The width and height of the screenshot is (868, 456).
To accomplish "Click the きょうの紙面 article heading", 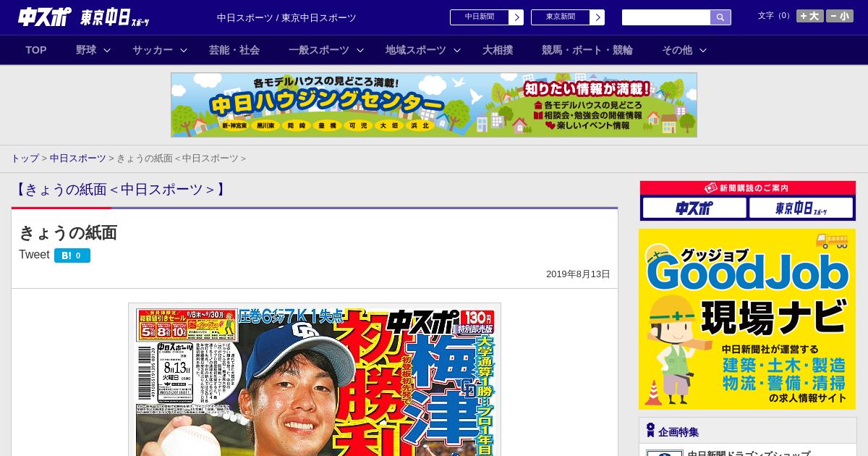I will coord(68,232).
